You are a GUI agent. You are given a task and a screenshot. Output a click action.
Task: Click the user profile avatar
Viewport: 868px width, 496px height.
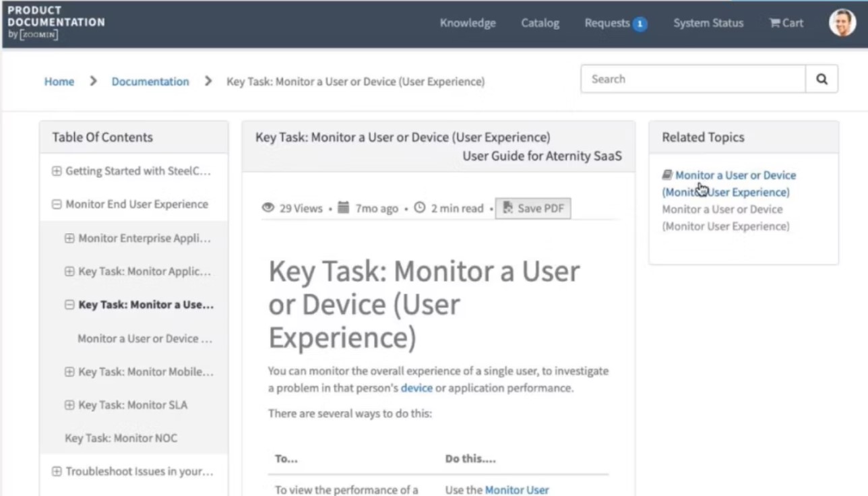pos(842,23)
